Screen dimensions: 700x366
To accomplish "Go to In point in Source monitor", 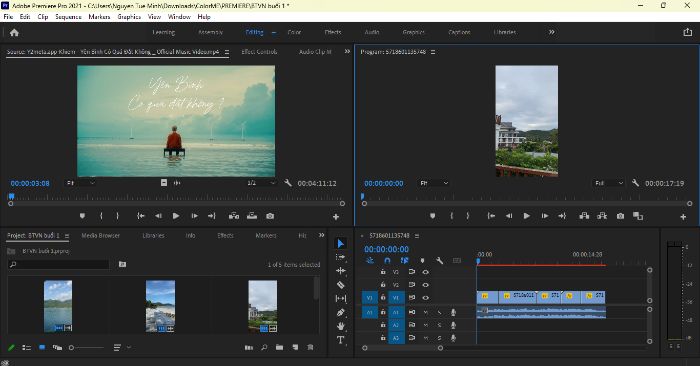I will click(141, 216).
